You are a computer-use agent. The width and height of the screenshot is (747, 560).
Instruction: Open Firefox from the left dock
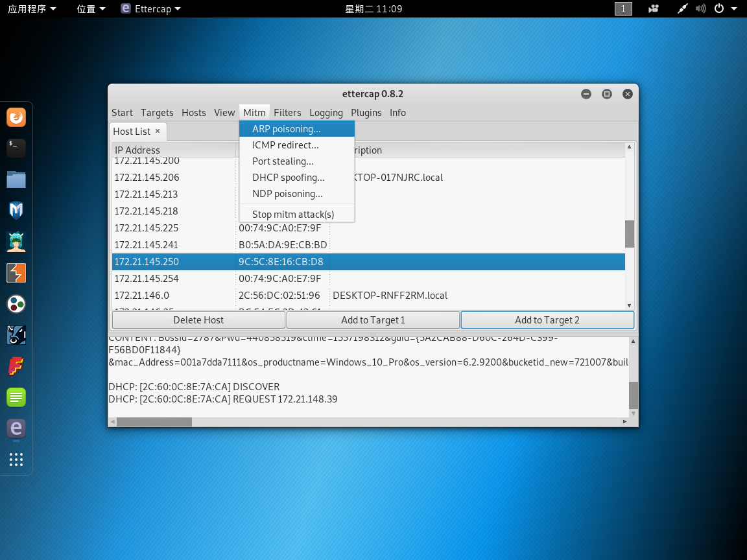pyautogui.click(x=16, y=118)
